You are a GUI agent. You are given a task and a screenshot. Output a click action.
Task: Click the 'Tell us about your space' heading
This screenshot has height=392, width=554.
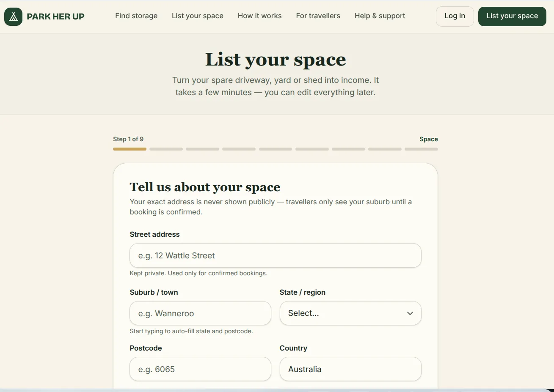(x=205, y=187)
